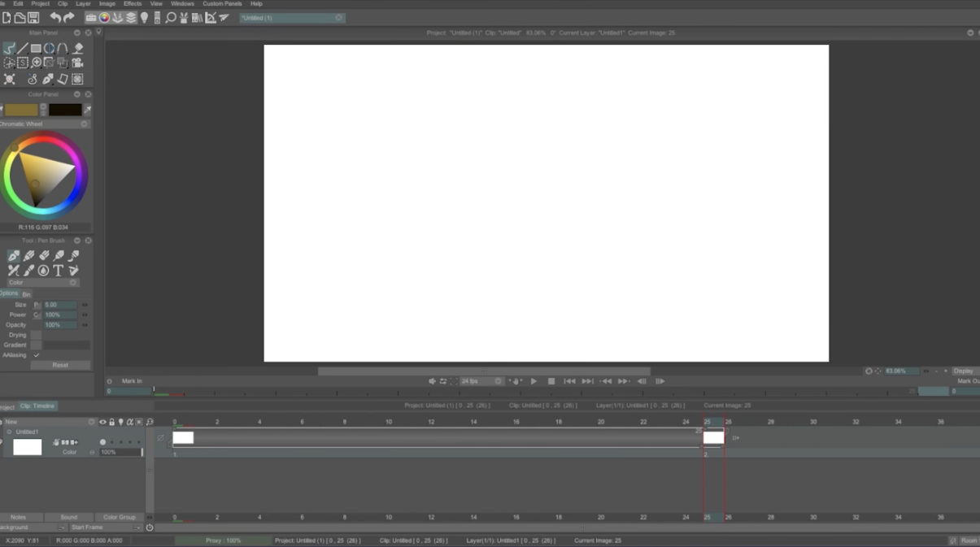980x547 pixels.
Task: Open the Background dropdown at bottom left
Action: pos(33,527)
